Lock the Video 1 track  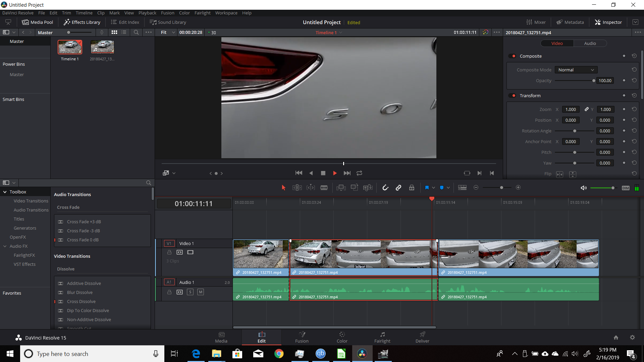pos(169,252)
